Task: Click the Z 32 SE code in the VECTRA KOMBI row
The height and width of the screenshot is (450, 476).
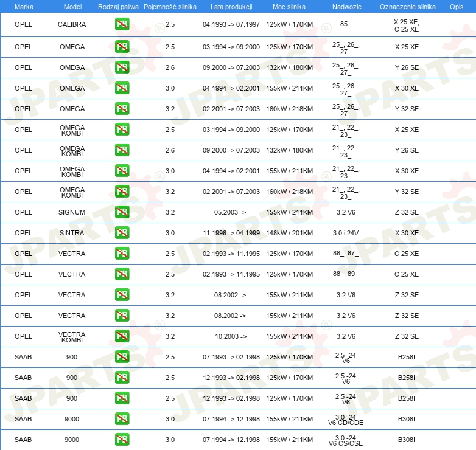Action: tap(407, 336)
